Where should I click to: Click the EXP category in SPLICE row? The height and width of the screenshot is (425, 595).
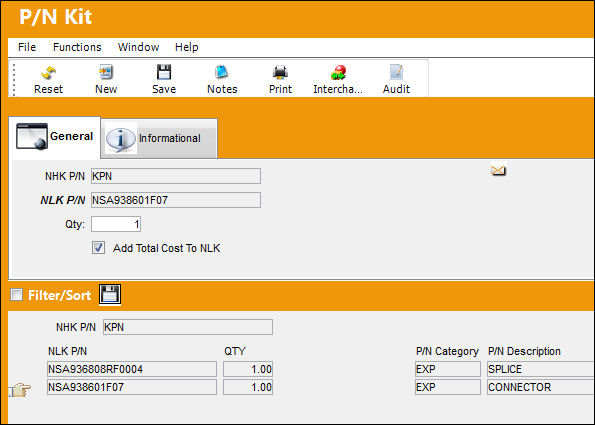point(448,369)
